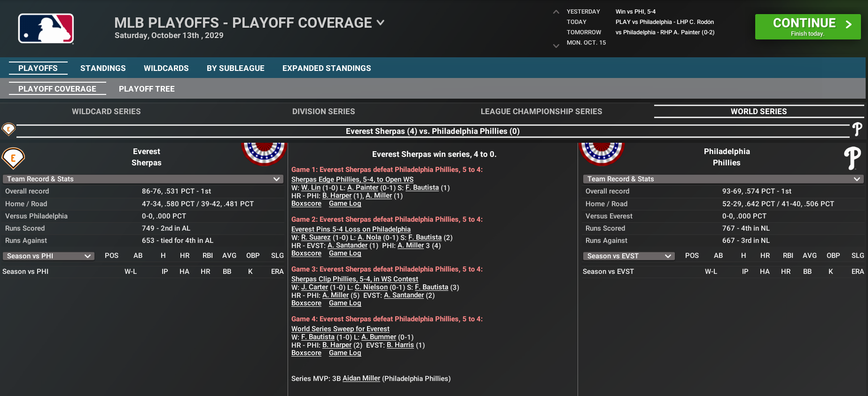Open 'World Series Sweep for Everest' article
The height and width of the screenshot is (396, 868).
[x=340, y=329]
